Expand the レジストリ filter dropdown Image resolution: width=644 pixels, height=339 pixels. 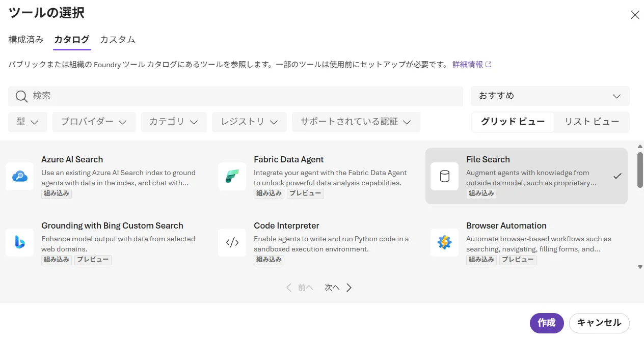tap(249, 122)
